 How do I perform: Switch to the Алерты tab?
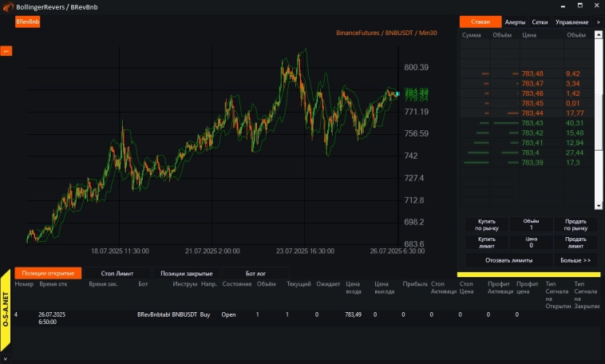(x=516, y=22)
